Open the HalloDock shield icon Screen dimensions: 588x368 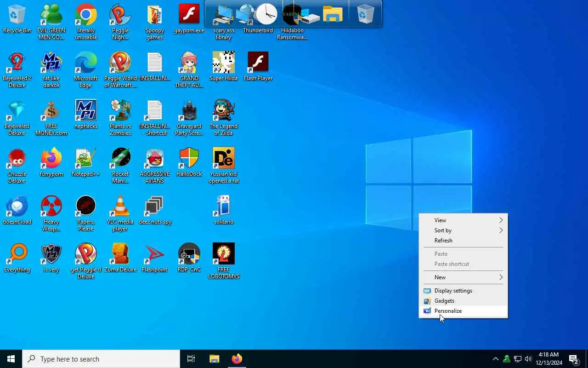coord(189,162)
